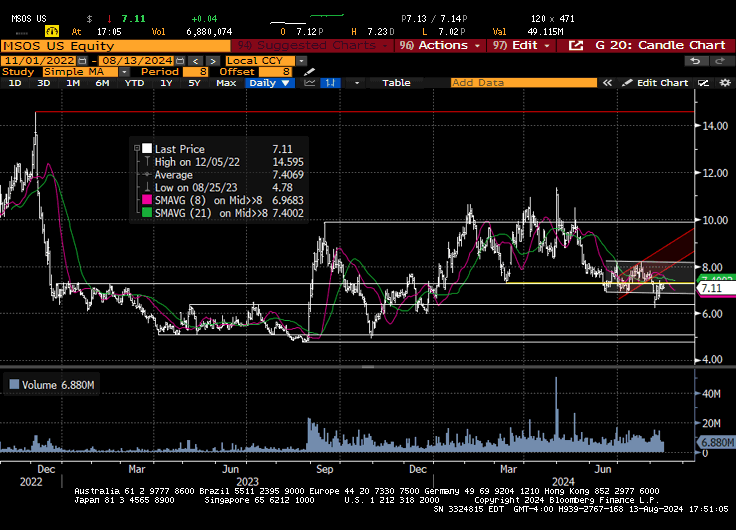Click the 7.11 last price axis label
Screen dimensions: 736x530
click(717, 288)
